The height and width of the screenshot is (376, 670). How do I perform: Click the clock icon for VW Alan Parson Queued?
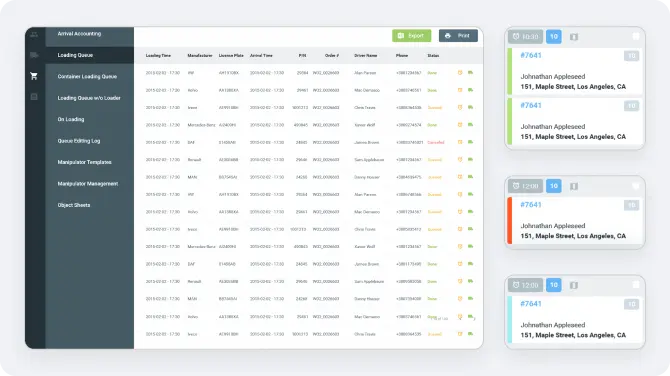460,194
